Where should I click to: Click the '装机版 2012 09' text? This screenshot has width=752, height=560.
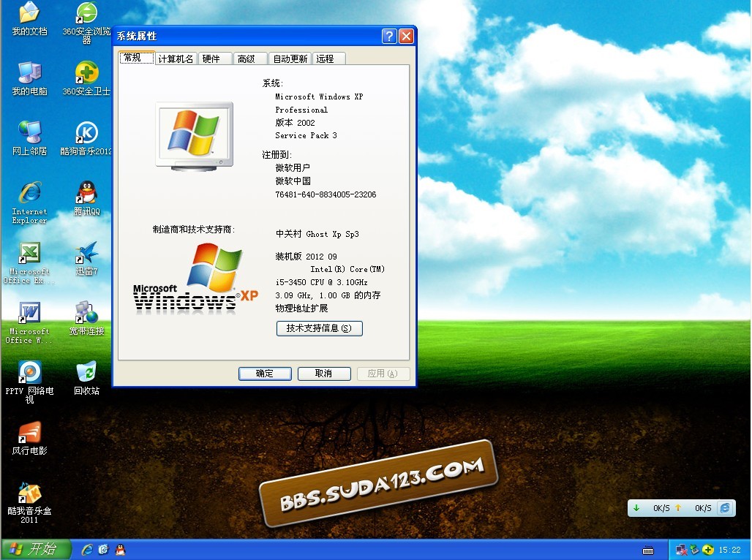[306, 257]
